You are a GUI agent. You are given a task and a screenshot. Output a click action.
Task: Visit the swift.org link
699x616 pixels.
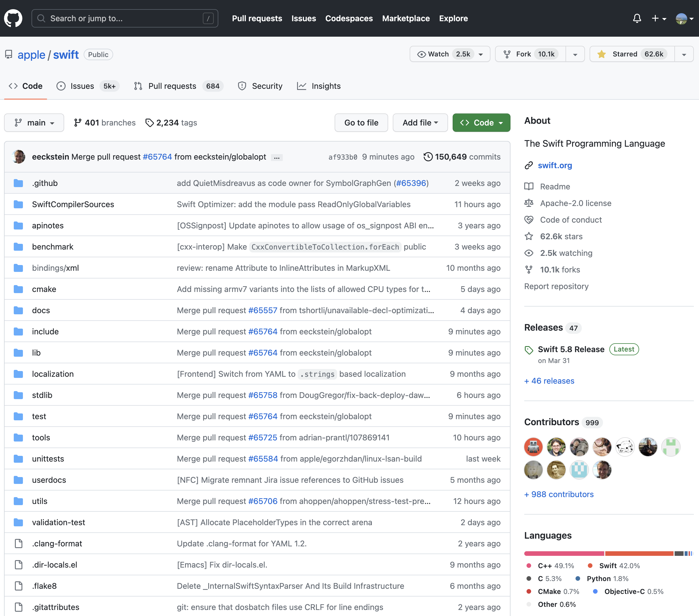click(555, 165)
